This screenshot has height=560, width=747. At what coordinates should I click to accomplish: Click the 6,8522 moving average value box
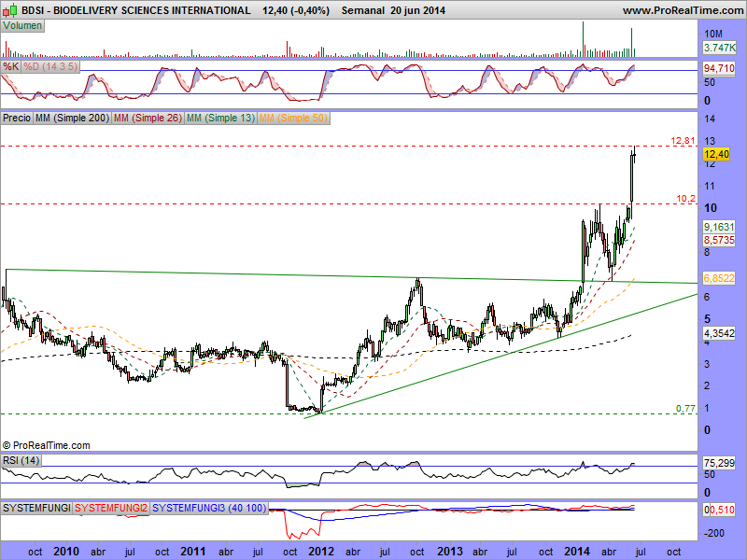pyautogui.click(x=719, y=278)
